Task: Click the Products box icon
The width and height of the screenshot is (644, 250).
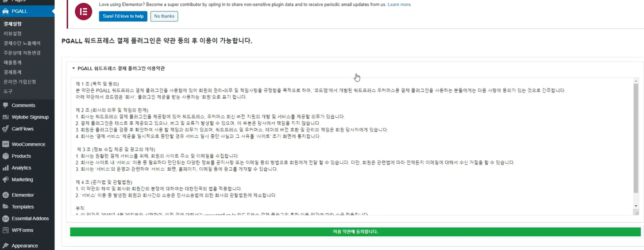Action: (5, 156)
